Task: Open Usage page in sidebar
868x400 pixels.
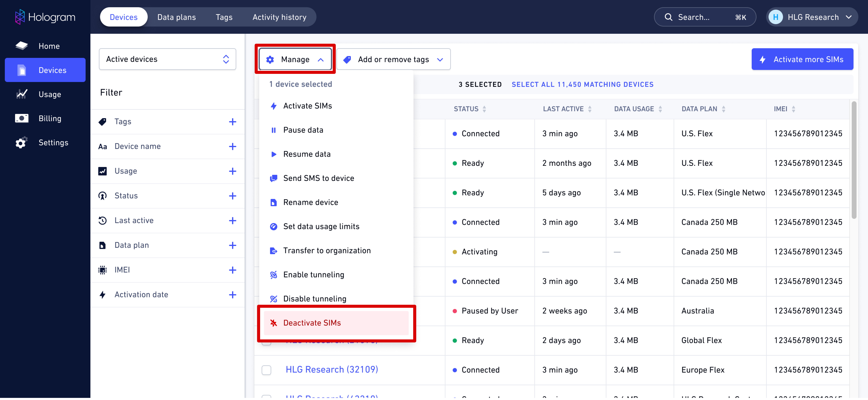Action: [x=45, y=94]
